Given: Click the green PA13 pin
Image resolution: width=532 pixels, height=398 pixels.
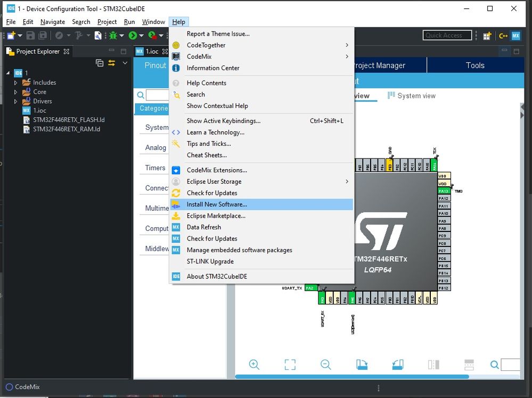Looking at the screenshot, I should click(x=444, y=191).
